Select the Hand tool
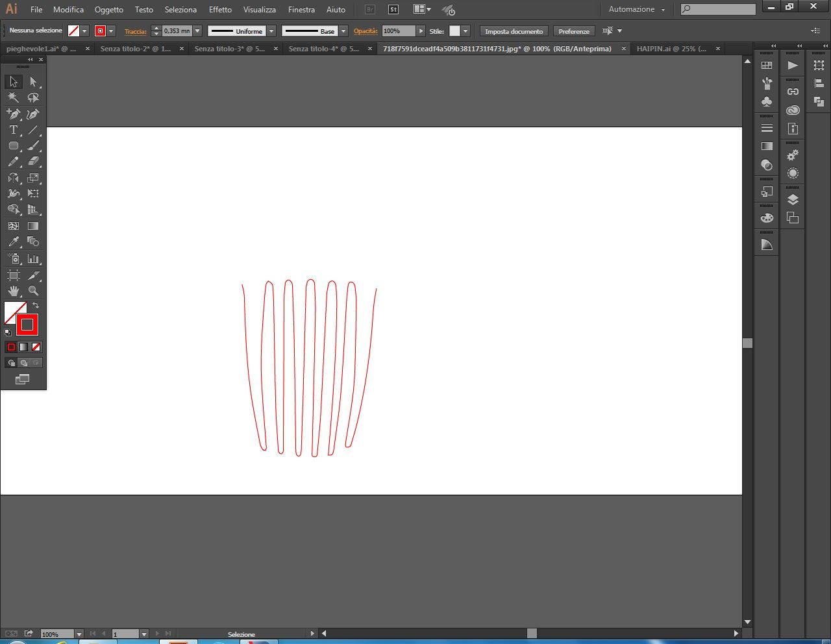Image resolution: width=831 pixels, height=644 pixels. [13, 291]
